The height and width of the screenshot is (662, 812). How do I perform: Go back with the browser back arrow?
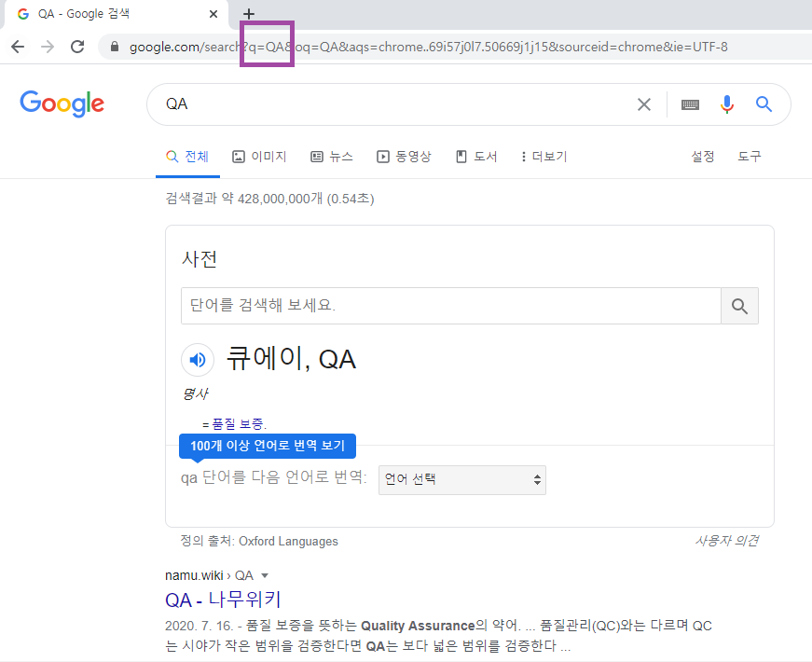pos(18,47)
